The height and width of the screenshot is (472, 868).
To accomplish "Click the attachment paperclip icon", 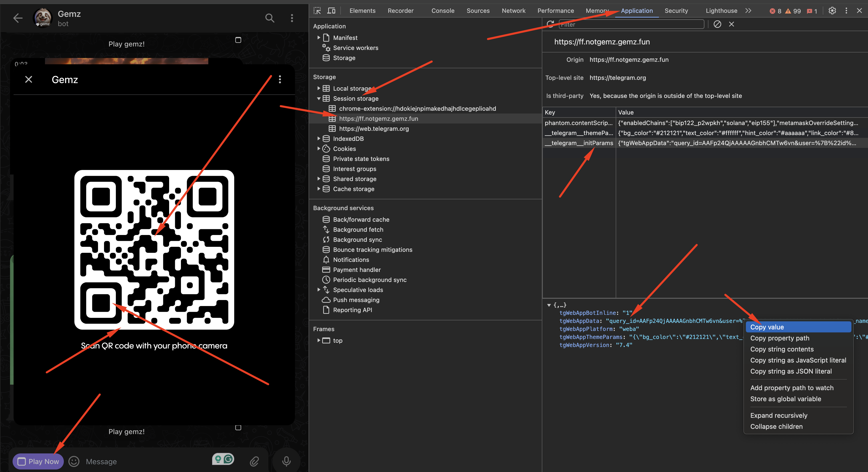I will pos(254,461).
